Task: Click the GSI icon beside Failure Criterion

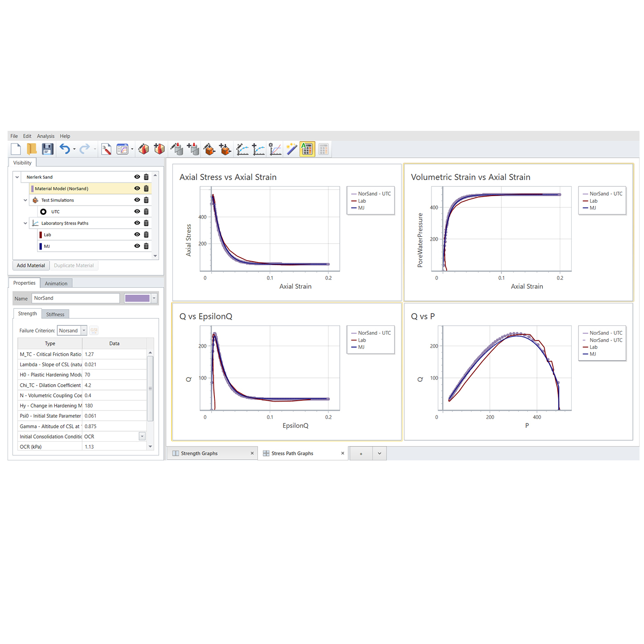Action: pos(94,330)
